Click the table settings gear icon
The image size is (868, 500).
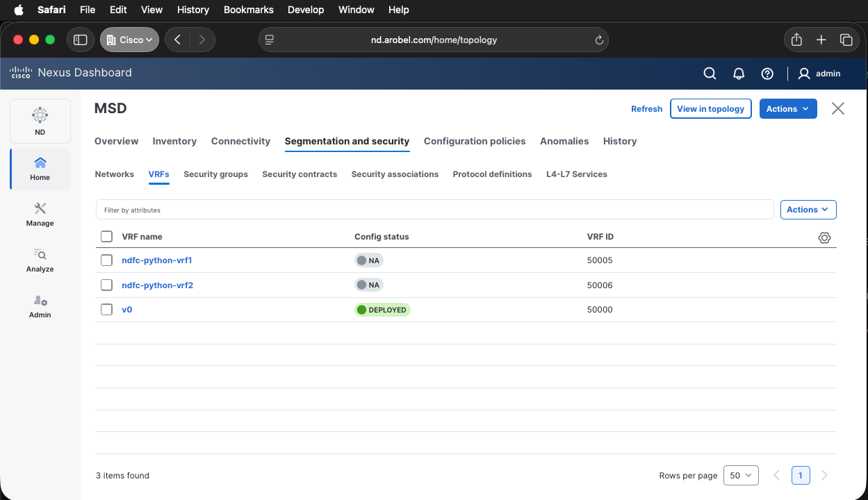point(824,237)
